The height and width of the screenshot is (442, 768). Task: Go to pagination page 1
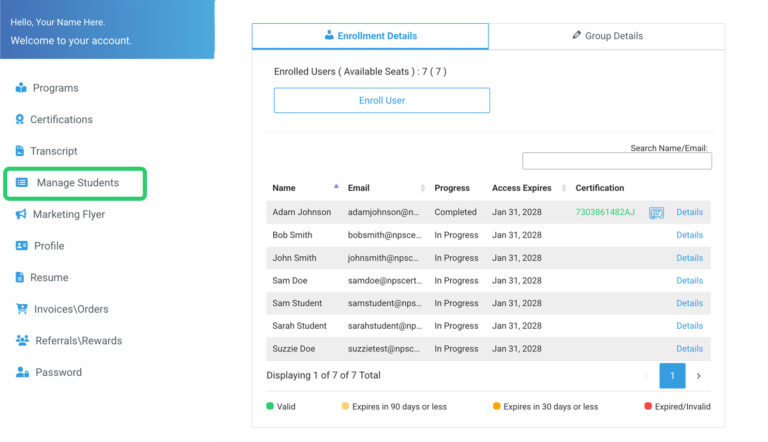(x=672, y=376)
